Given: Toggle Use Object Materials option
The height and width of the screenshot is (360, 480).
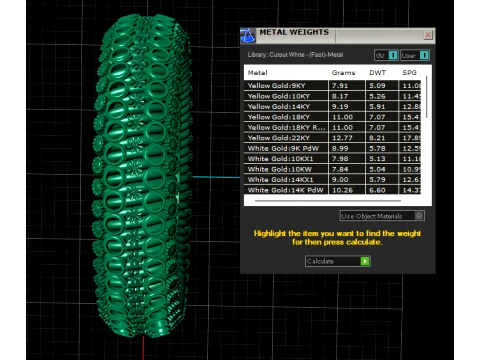Looking at the screenshot, I should tap(382, 216).
